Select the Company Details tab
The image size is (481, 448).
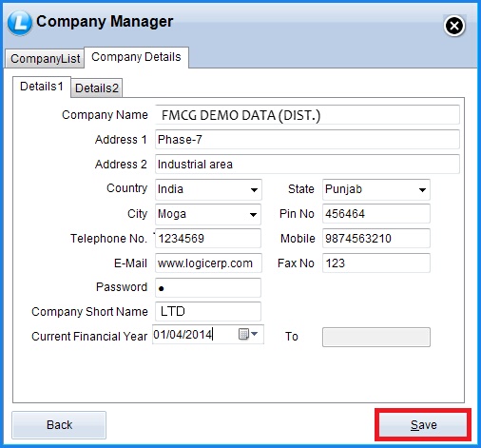136,57
